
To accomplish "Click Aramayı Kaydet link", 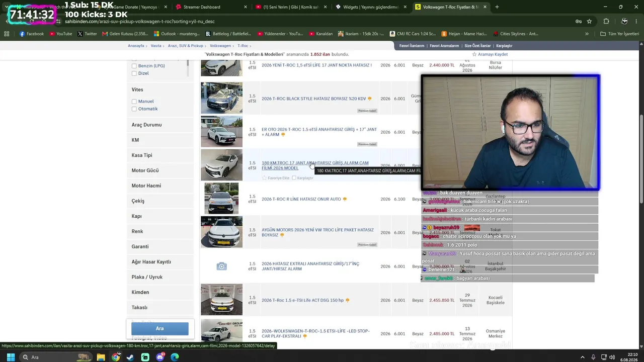I will coord(490,54).
